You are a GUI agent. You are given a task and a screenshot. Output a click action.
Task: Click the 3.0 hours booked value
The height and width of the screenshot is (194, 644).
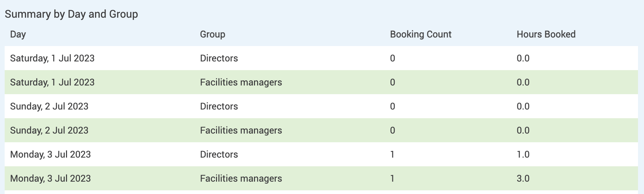(523, 179)
